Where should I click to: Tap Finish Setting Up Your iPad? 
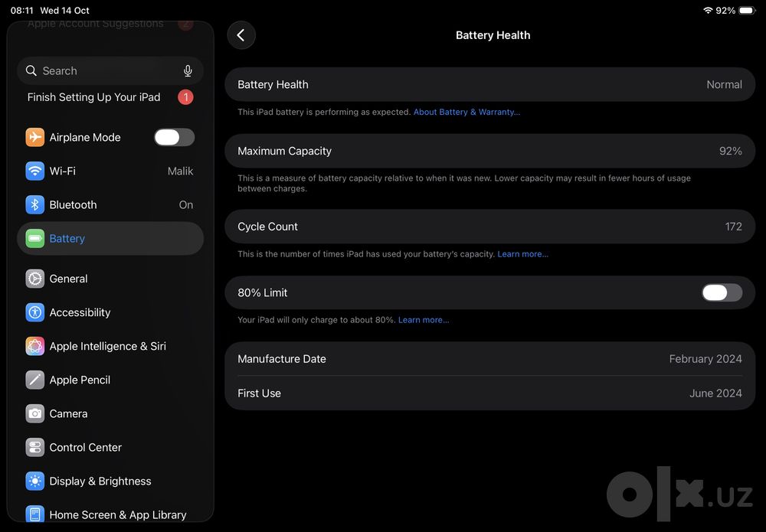[93, 97]
